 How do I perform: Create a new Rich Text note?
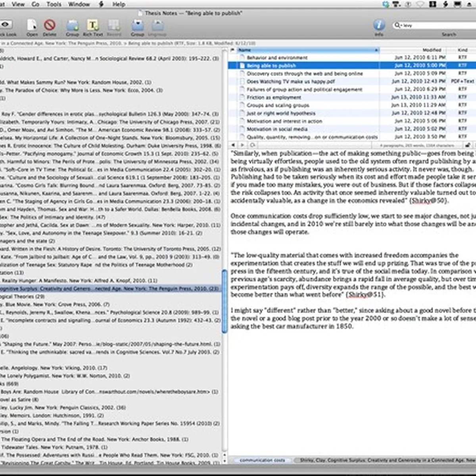click(92, 25)
